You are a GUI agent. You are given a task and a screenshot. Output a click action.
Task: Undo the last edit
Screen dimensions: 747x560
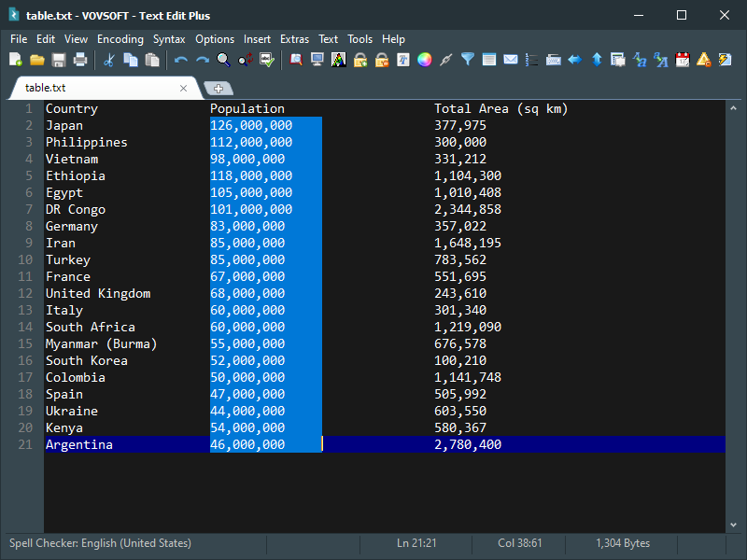tap(180, 59)
